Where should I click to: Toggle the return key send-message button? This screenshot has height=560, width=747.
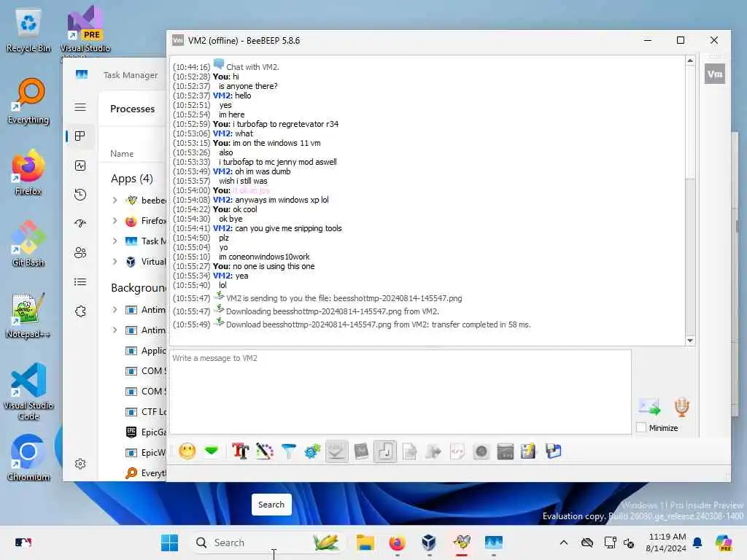(385, 451)
